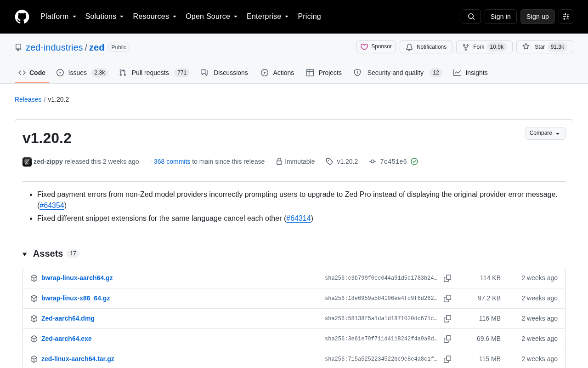Viewport: 588px width, 368px height.
Task: Copy sha256 of zed-linux-aarch64.tar.gz
Action: pyautogui.click(x=447, y=359)
